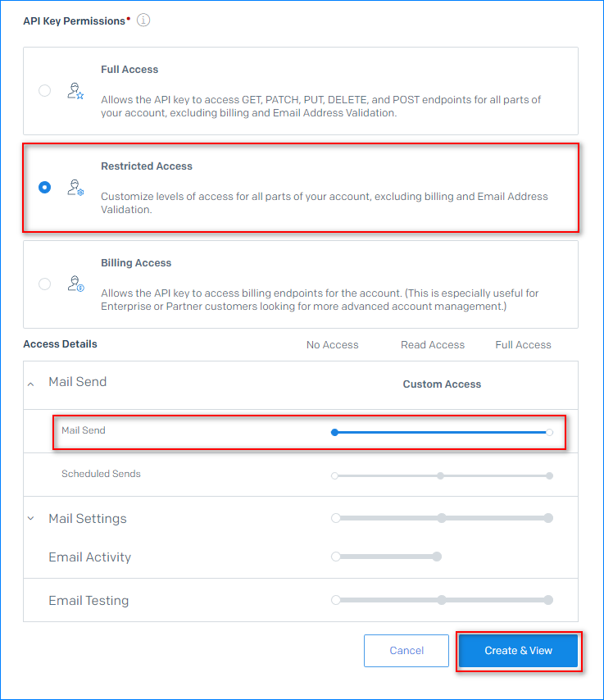Set Mail Settings slider to No Access
Screen dimensions: 604x700
[x=336, y=518]
